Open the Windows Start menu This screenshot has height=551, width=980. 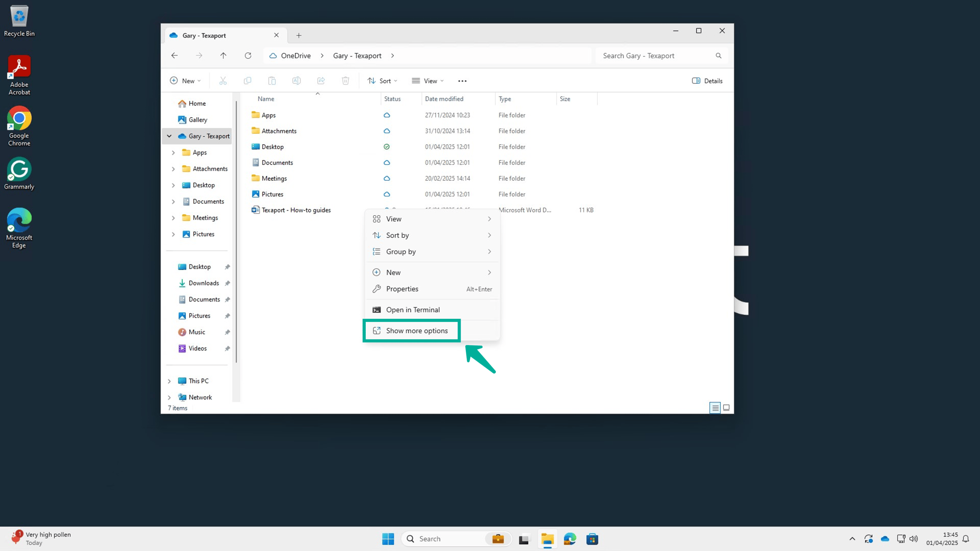pos(388,539)
